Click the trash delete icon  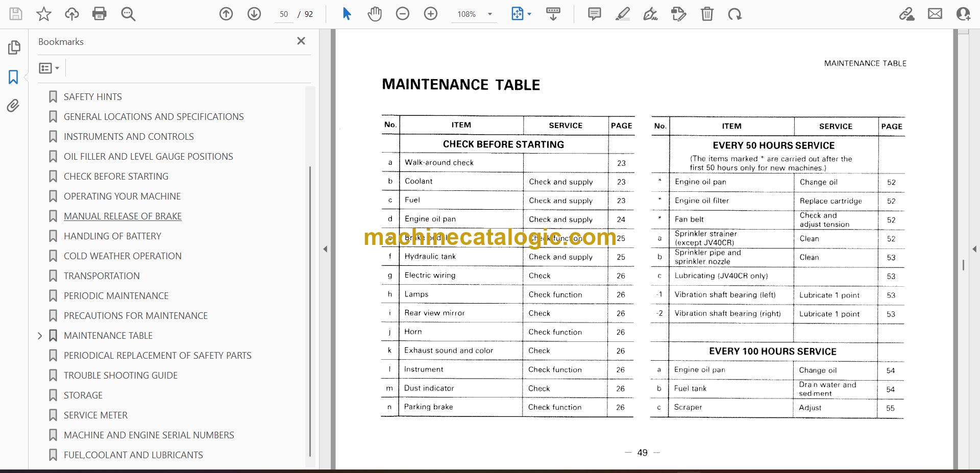point(707,14)
